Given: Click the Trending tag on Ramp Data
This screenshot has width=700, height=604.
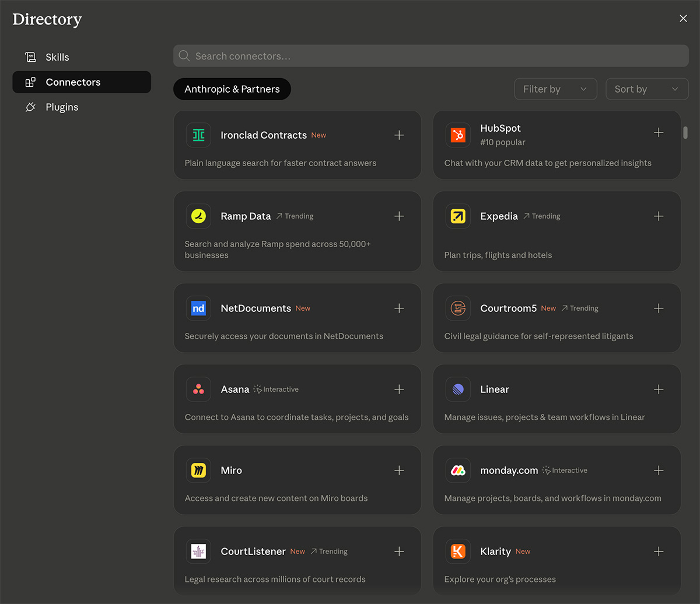Looking at the screenshot, I should pos(295,216).
